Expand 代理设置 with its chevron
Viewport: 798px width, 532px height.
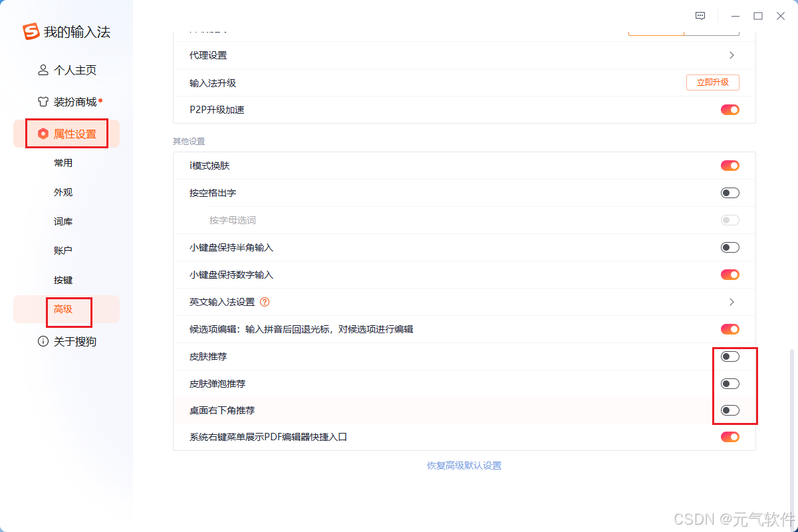tap(731, 55)
